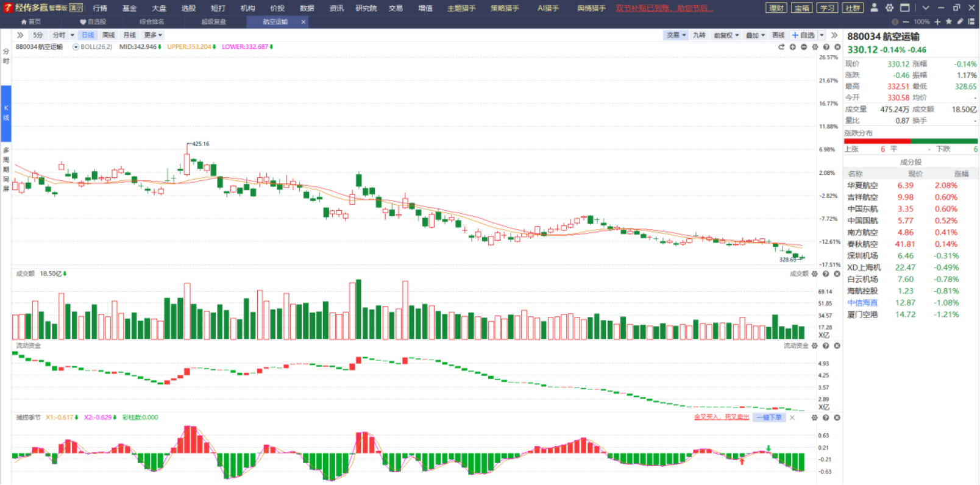980x485 pixels.
Task: Switch chart period to 周线
Action: tap(108, 35)
